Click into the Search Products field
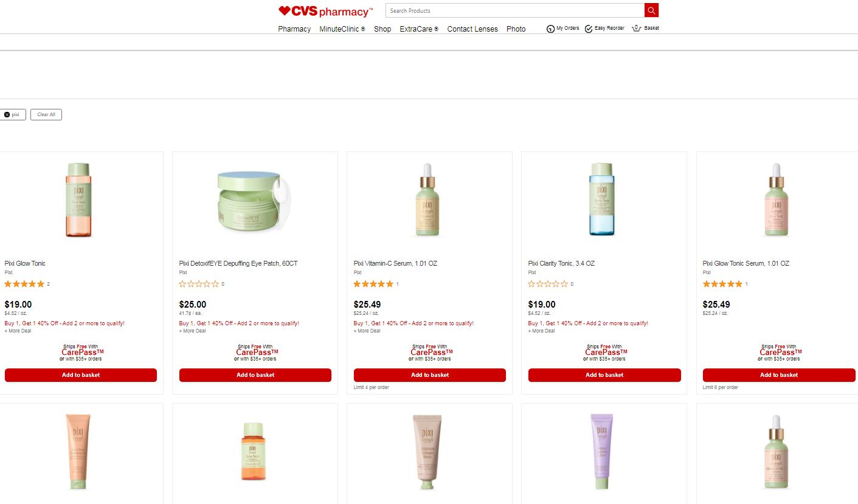This screenshot has height=504, width=858. click(x=515, y=10)
